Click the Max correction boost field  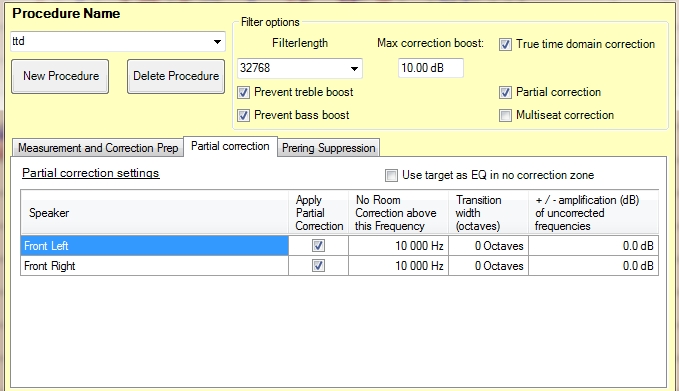coord(430,68)
